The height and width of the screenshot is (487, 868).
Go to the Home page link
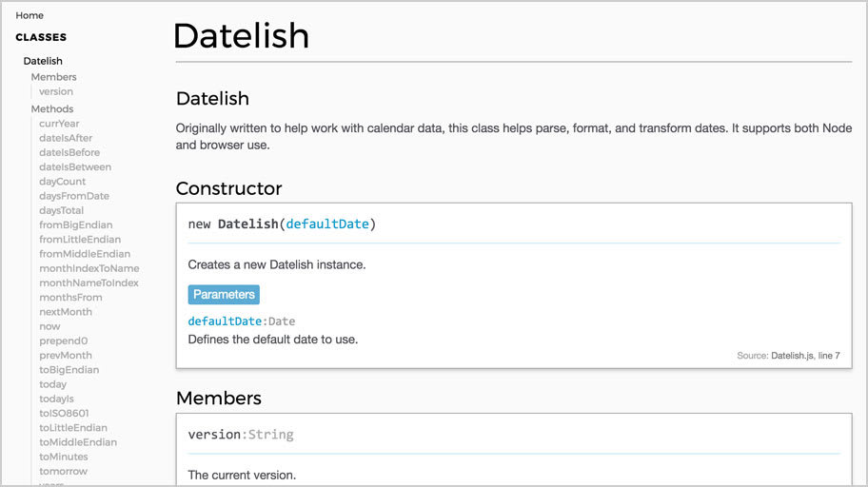pos(30,15)
